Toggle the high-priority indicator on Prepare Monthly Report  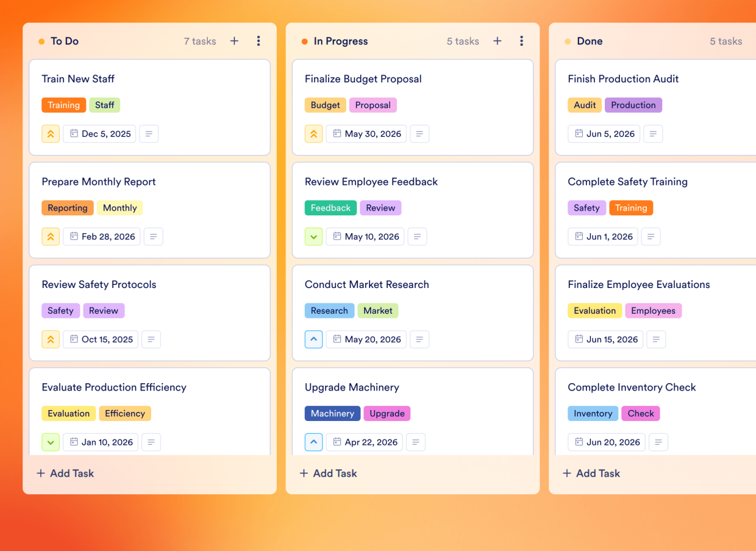tap(51, 236)
